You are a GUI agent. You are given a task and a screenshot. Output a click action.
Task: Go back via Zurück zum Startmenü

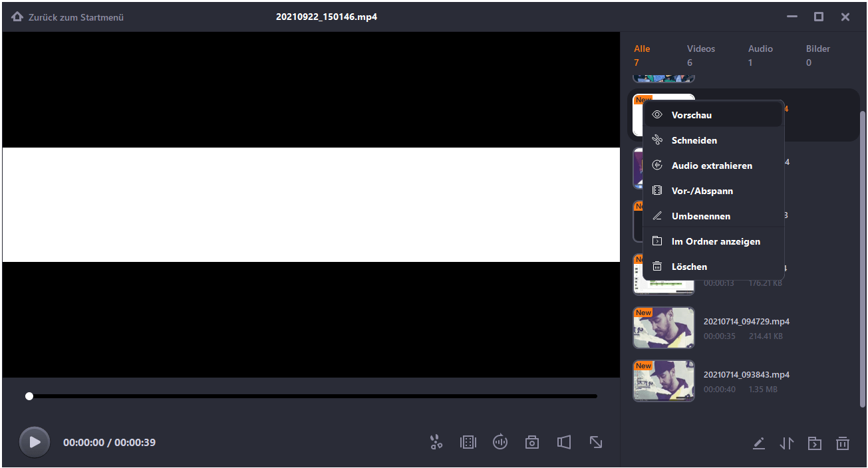(x=68, y=17)
